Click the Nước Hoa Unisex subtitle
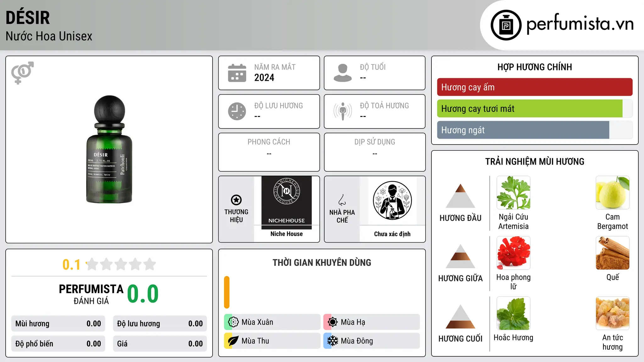644x362 pixels. 49,36
